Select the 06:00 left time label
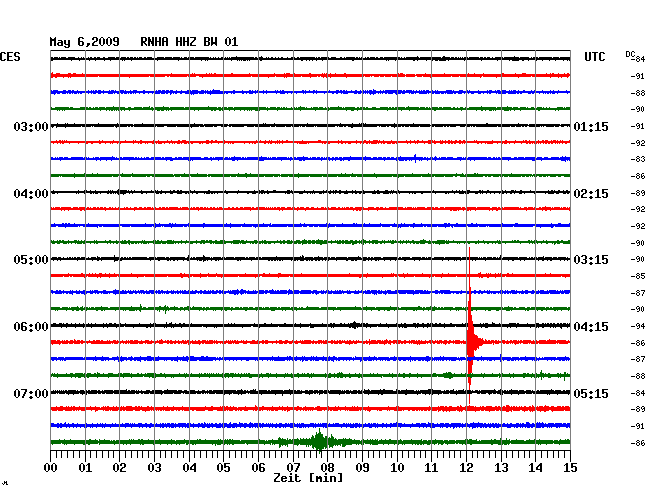The image size is (650, 494). 31,327
